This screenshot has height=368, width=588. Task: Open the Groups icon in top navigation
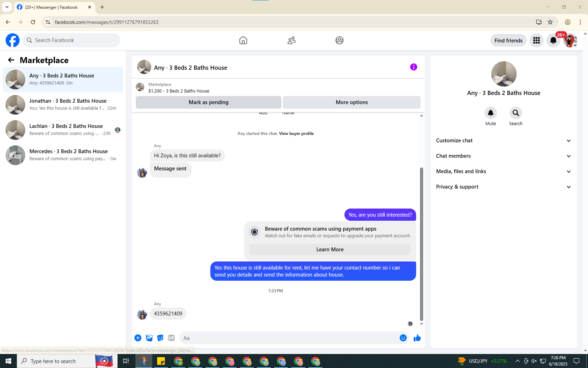coord(339,40)
